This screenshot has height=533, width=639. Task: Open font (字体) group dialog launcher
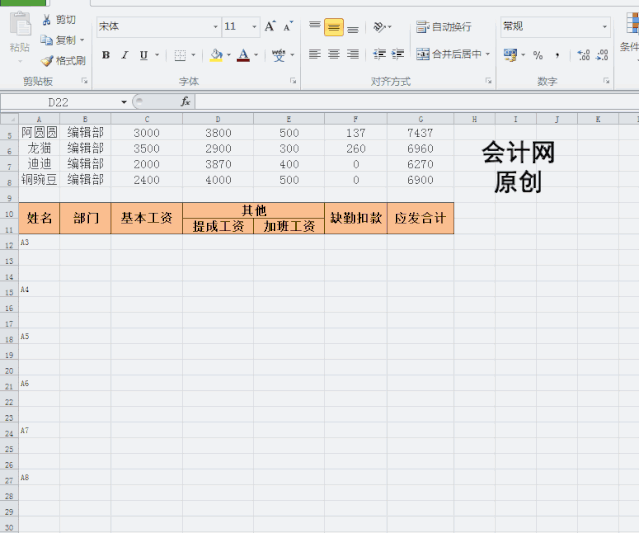coord(293,81)
